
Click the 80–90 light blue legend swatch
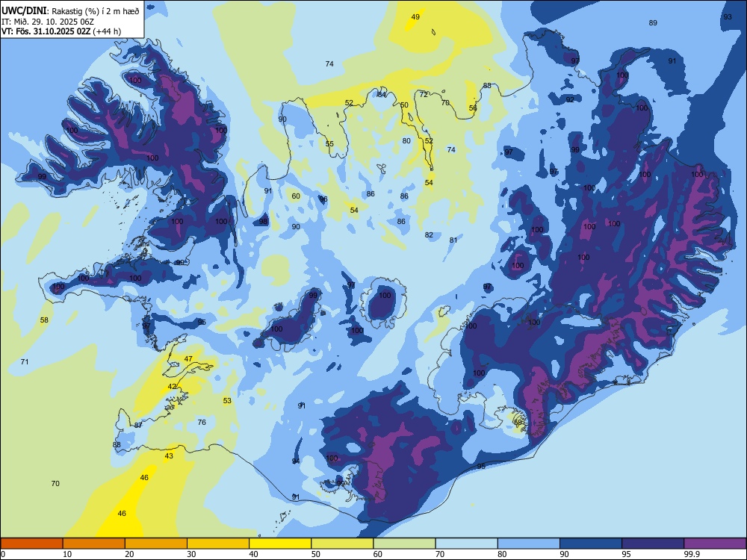(x=528, y=544)
